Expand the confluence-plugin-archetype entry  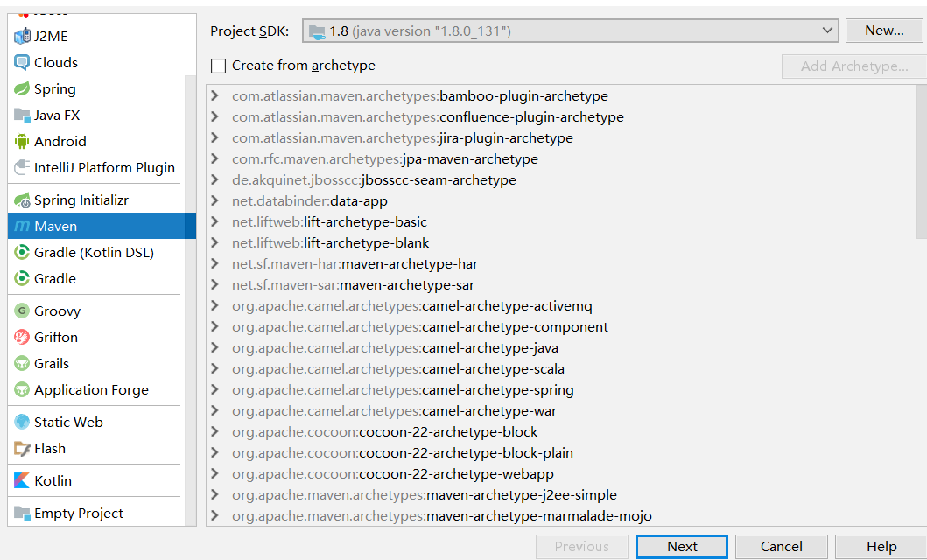pyautogui.click(x=215, y=117)
